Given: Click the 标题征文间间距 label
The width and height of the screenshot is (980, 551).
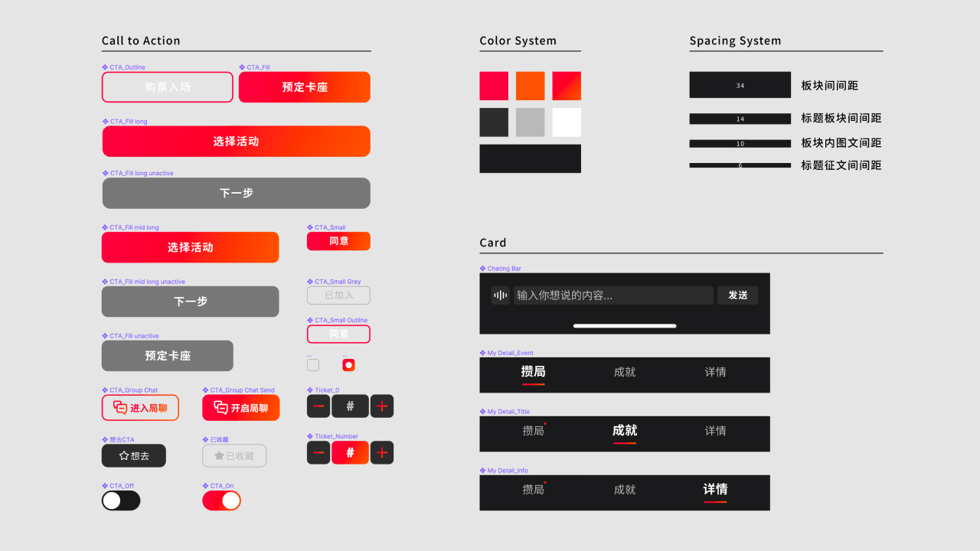Looking at the screenshot, I should click(x=841, y=165).
